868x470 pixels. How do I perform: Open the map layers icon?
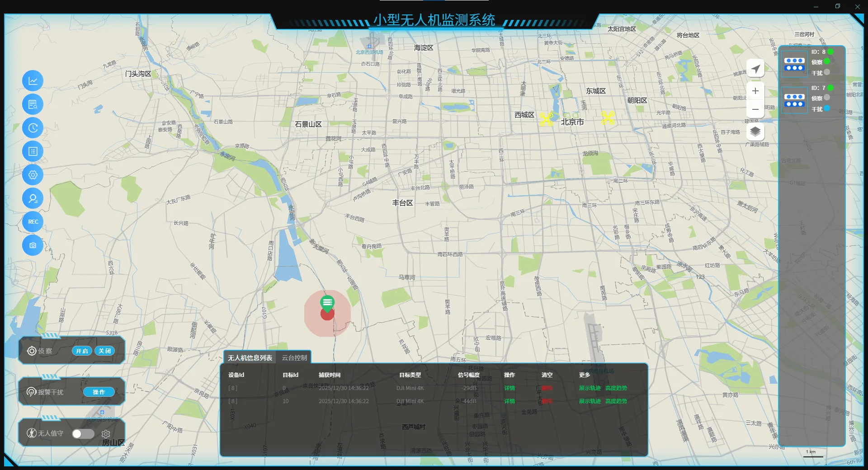755,132
